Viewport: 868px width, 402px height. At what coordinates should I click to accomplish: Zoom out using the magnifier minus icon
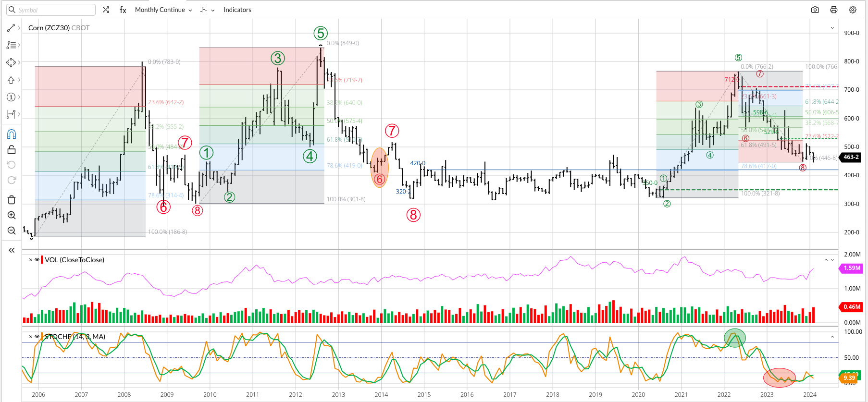click(x=12, y=231)
